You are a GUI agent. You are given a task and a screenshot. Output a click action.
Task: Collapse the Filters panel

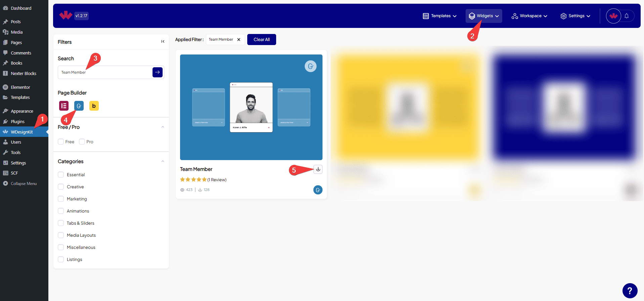coord(163,41)
